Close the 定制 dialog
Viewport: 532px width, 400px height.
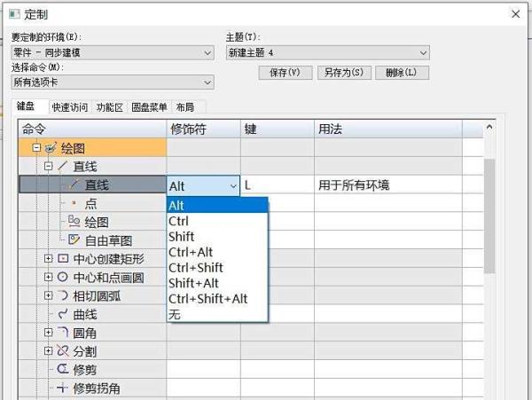pos(516,14)
